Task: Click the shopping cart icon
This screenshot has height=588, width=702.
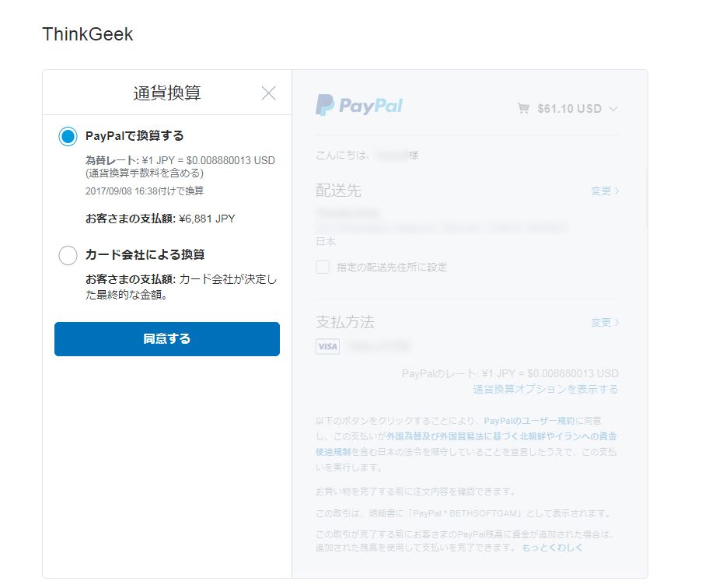Action: pos(523,108)
